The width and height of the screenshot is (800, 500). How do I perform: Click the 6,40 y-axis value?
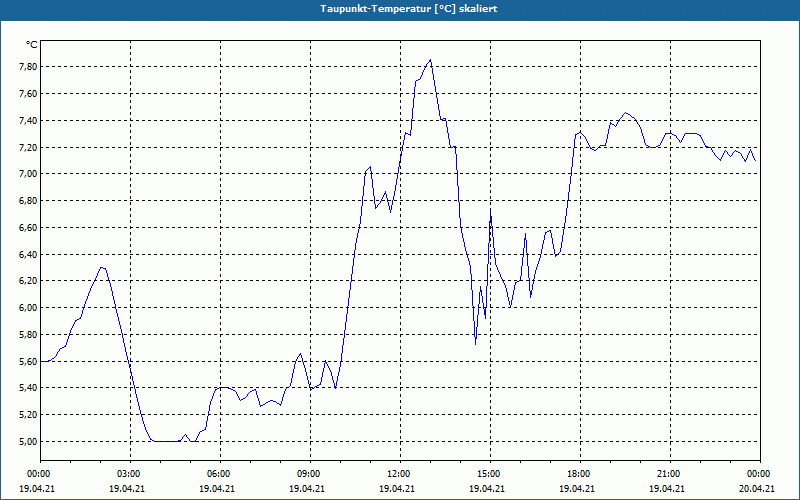point(28,254)
